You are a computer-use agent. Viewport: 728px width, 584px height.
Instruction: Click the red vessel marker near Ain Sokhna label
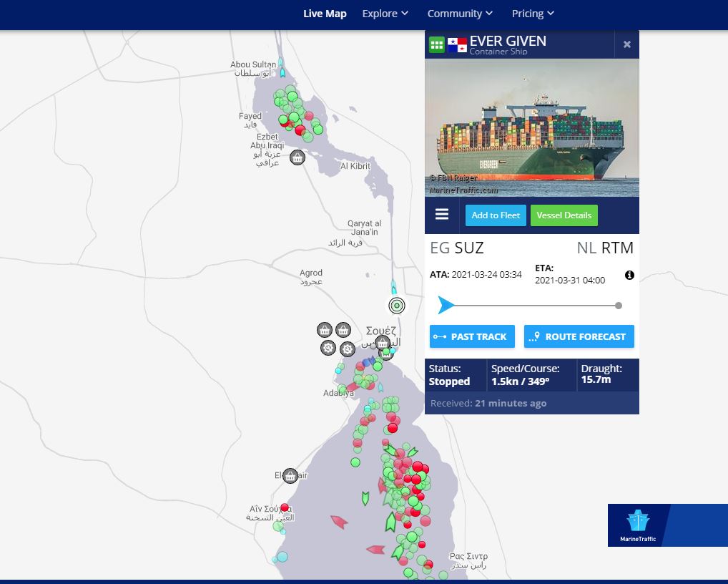[x=285, y=507]
